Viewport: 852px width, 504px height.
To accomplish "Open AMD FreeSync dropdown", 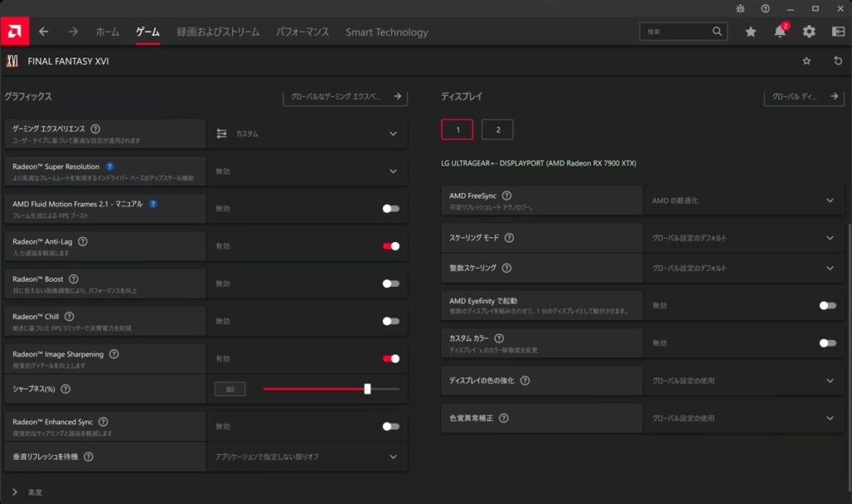I will pyautogui.click(x=743, y=200).
